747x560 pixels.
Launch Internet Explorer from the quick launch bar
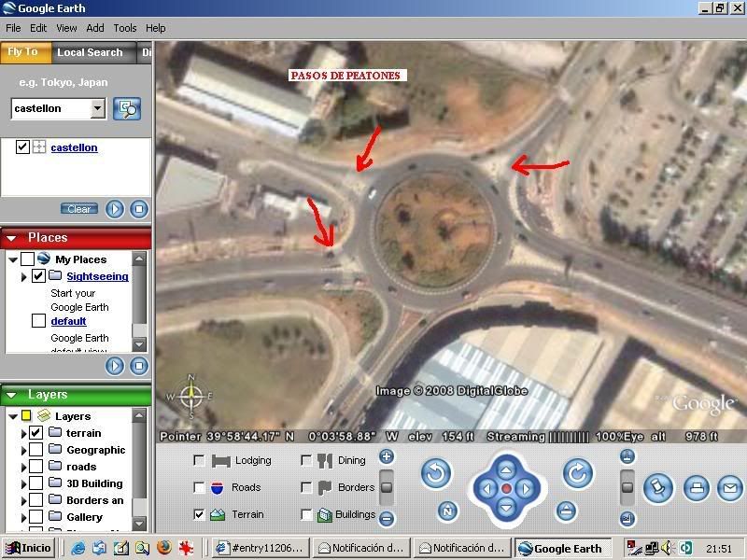coord(78,548)
